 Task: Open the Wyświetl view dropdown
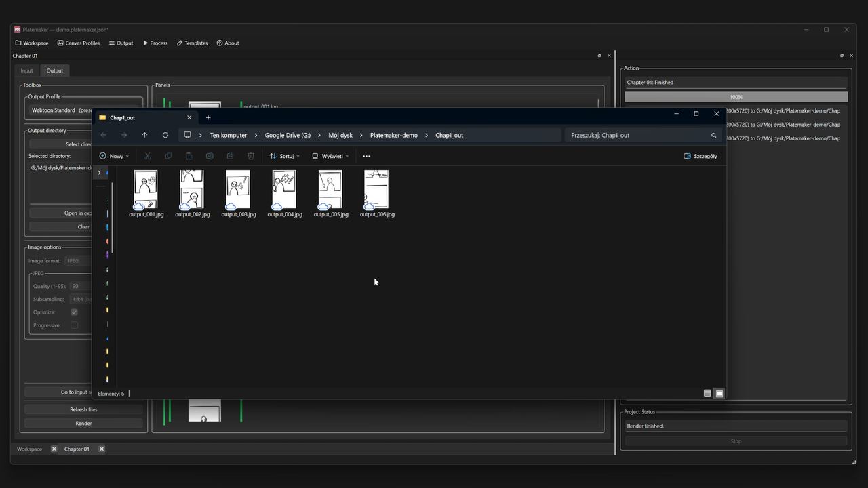(330, 156)
